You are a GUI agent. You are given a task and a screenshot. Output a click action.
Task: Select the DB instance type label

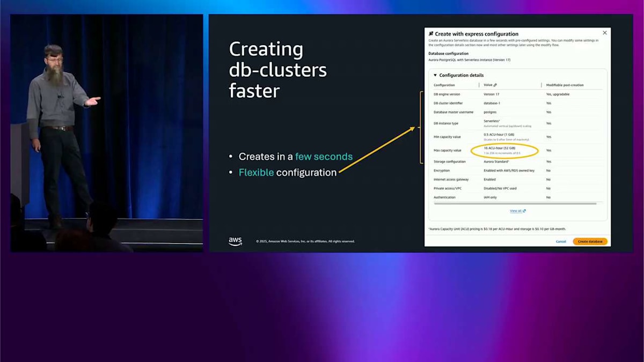(446, 123)
